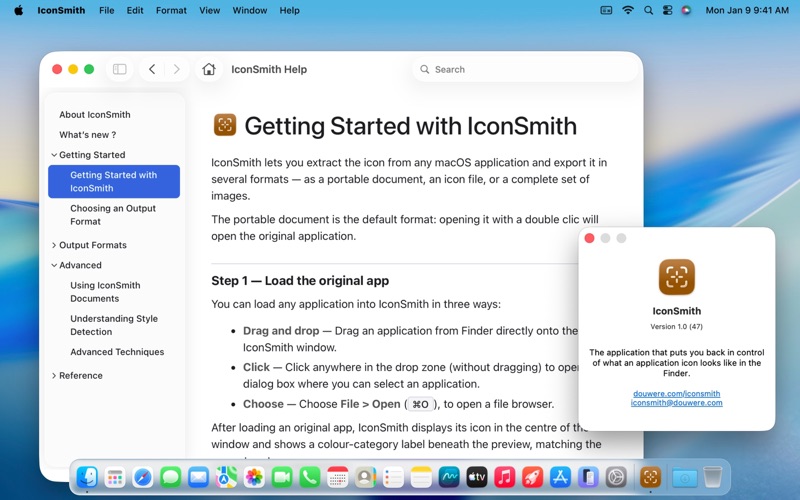Open Music from the Dock
The width and height of the screenshot is (800, 500).
[505, 478]
